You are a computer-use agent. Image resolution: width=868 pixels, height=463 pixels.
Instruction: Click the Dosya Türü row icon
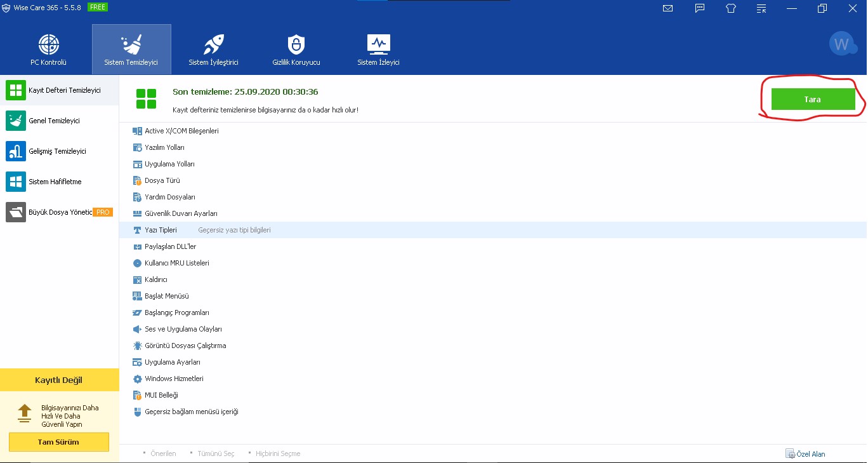tap(137, 180)
